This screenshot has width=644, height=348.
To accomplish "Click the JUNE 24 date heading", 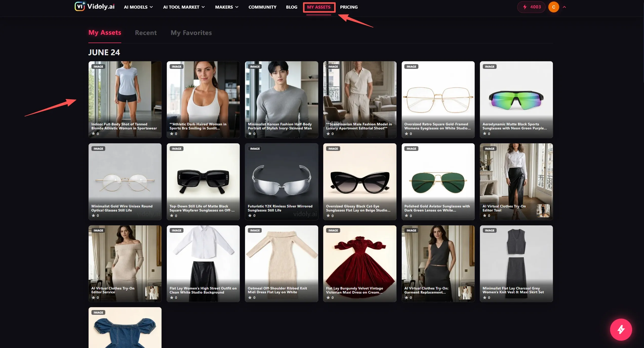I will tap(104, 52).
